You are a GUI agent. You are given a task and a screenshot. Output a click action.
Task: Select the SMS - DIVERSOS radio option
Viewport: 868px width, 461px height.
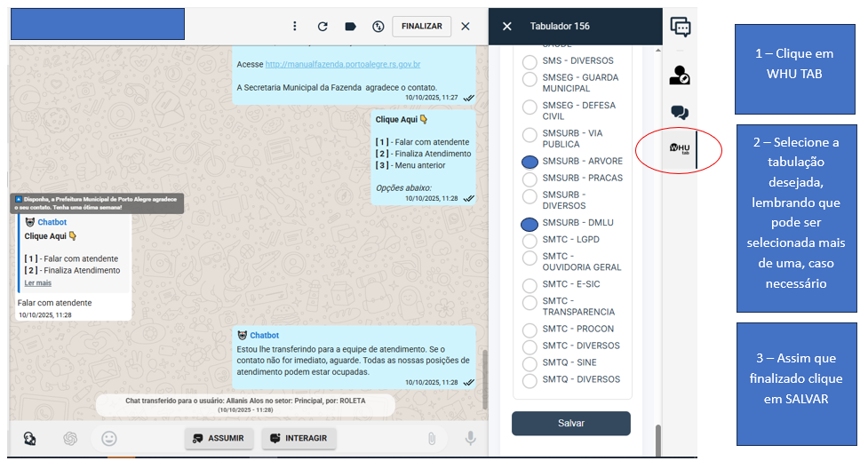[530, 62]
